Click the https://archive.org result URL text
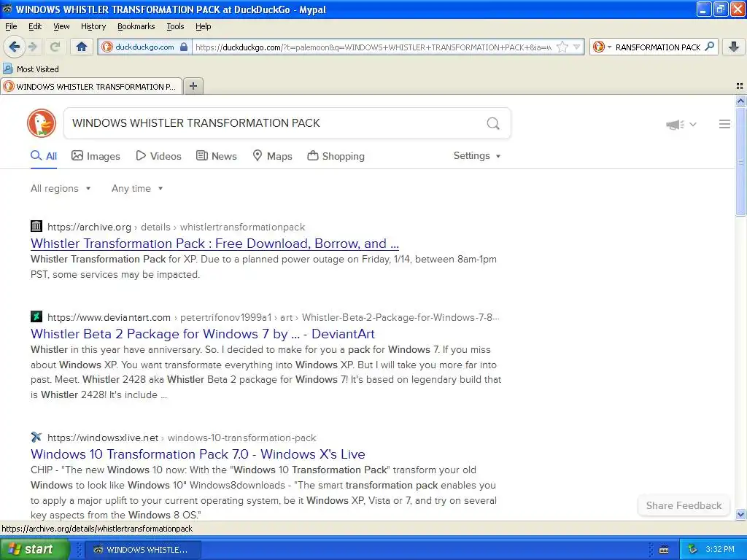 89,227
